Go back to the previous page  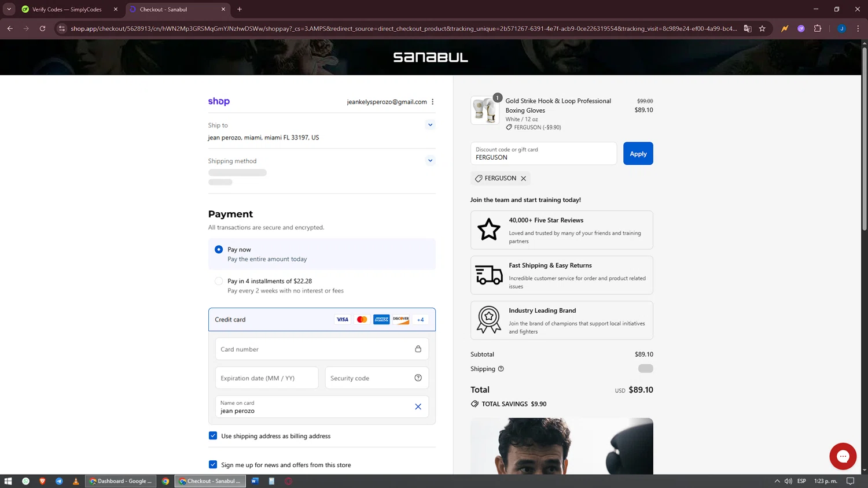[x=10, y=28]
